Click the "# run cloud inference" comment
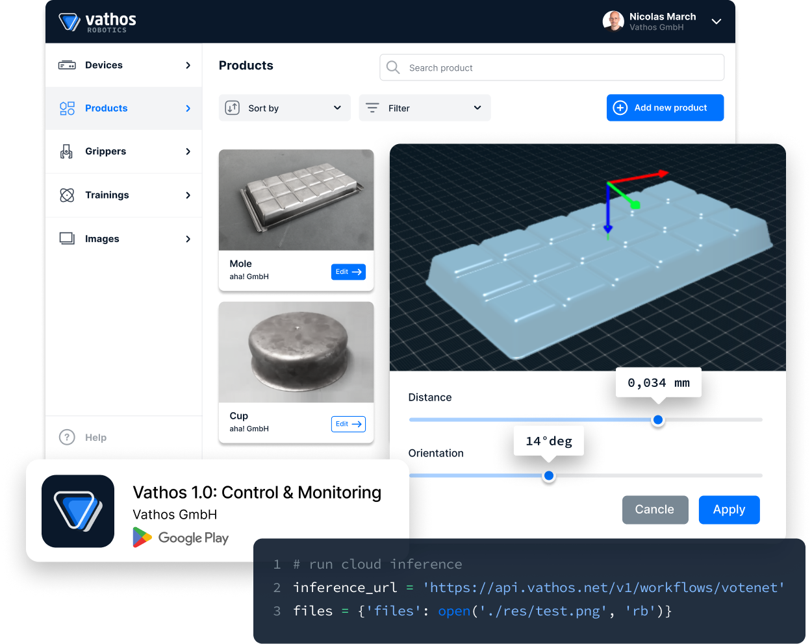The image size is (812, 644). [x=377, y=564]
